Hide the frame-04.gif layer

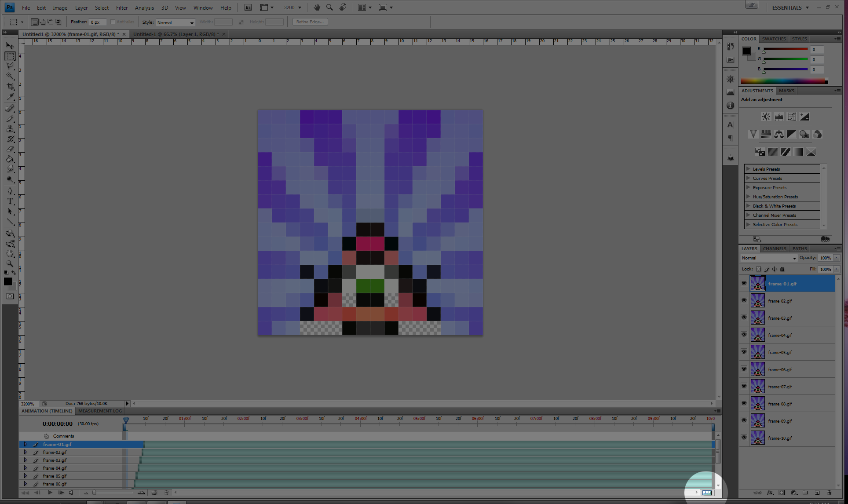point(744,335)
